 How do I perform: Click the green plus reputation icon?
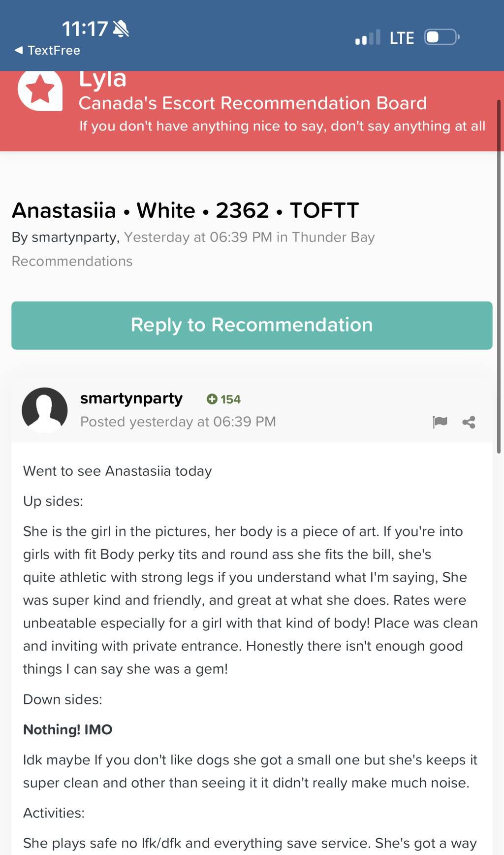pos(212,399)
